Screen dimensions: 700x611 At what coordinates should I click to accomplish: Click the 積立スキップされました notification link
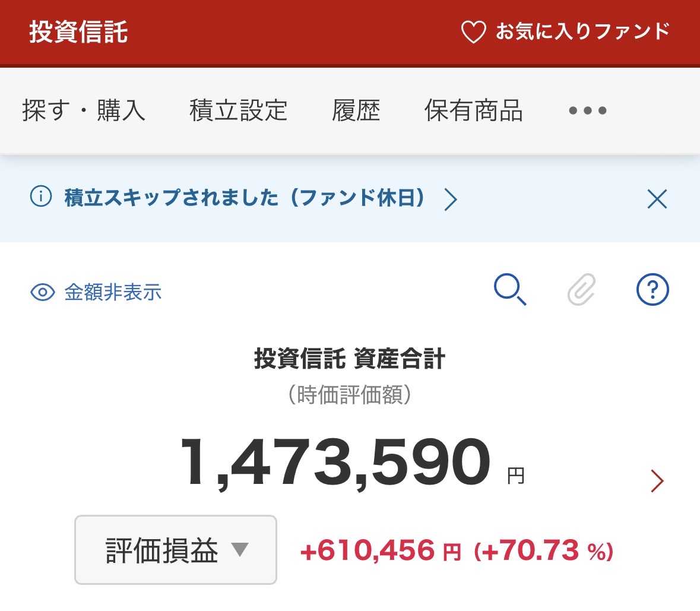[x=244, y=197]
